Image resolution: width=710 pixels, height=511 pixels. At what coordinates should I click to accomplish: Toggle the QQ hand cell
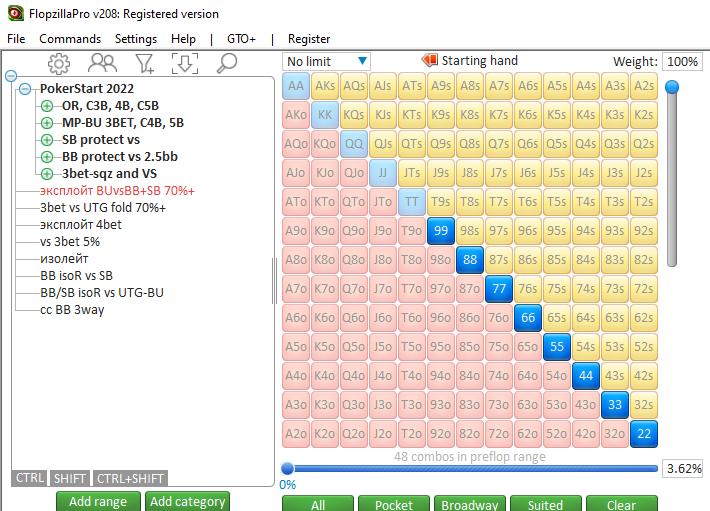354,144
